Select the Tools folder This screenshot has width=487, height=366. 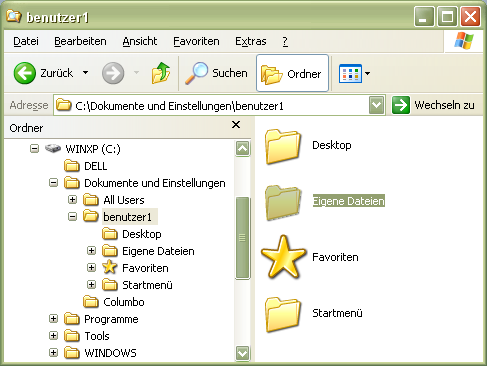point(87,336)
